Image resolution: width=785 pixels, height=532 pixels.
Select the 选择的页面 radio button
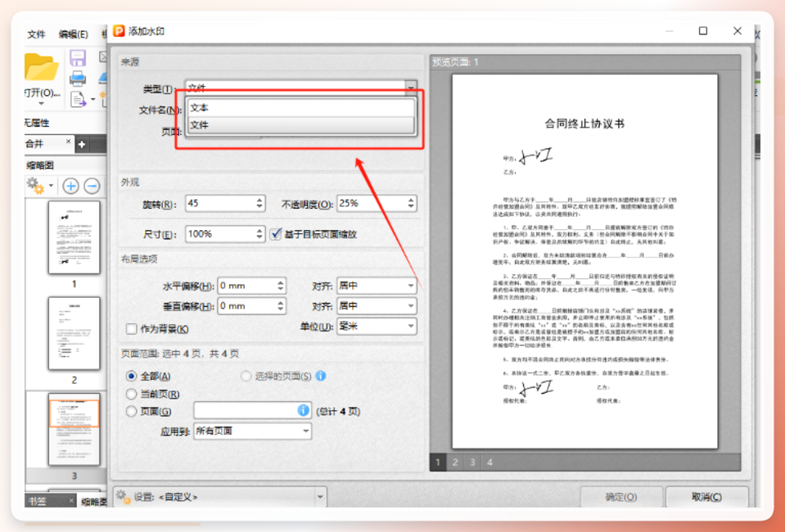coord(246,376)
